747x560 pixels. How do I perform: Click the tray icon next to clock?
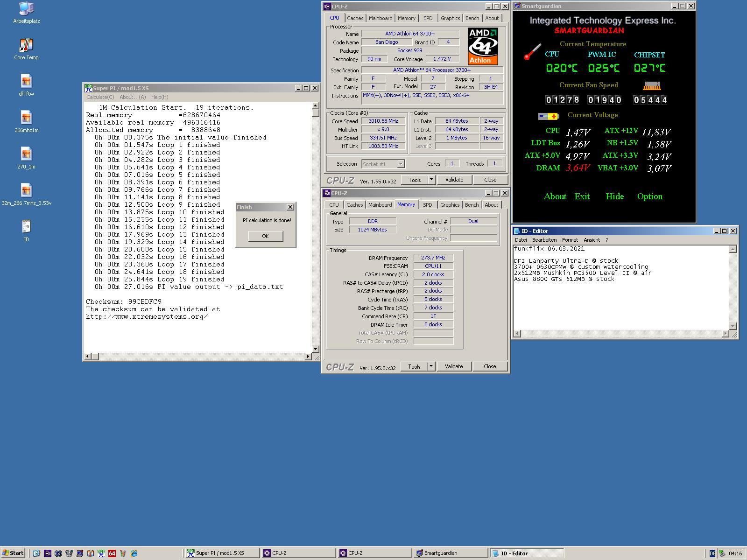tap(722, 553)
